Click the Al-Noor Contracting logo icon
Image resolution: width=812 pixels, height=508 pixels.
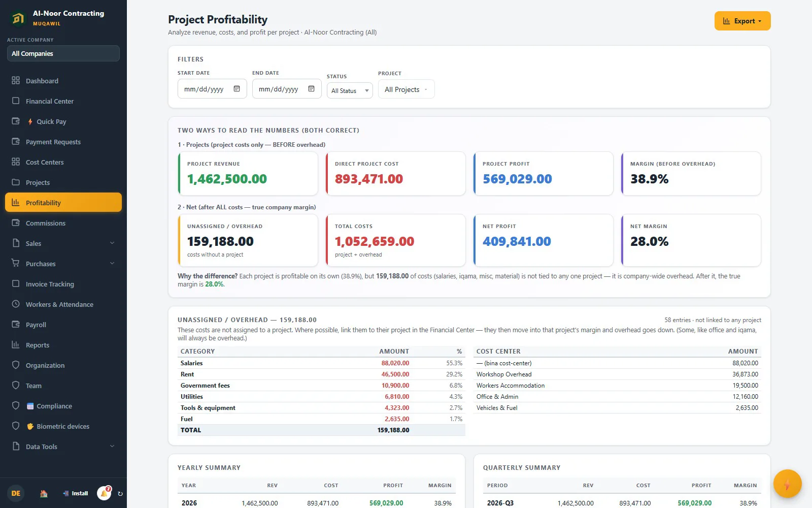pyautogui.click(x=18, y=18)
